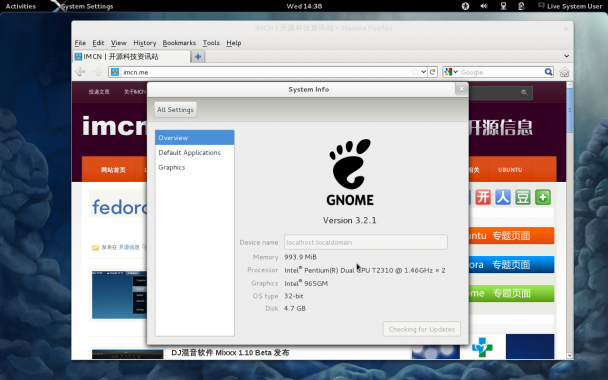Open the System Settings app menu
Screen dimensions: 608x380
pyautogui.click(x=83, y=6)
